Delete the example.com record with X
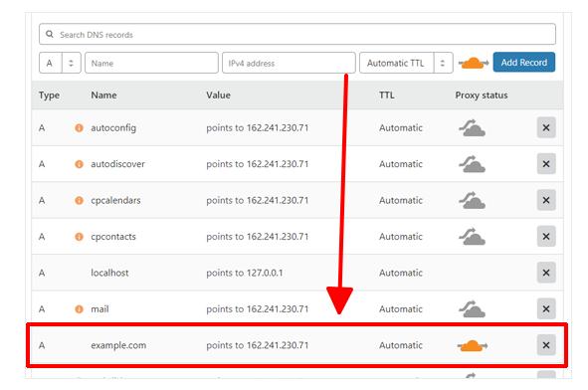This screenshot has height=390, width=588. click(546, 345)
